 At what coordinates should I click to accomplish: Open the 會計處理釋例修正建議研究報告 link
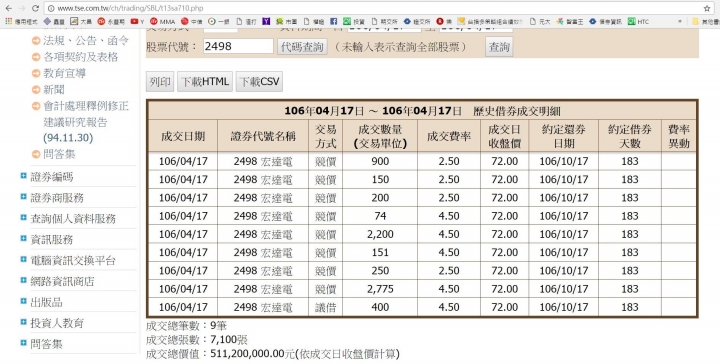coord(86,122)
